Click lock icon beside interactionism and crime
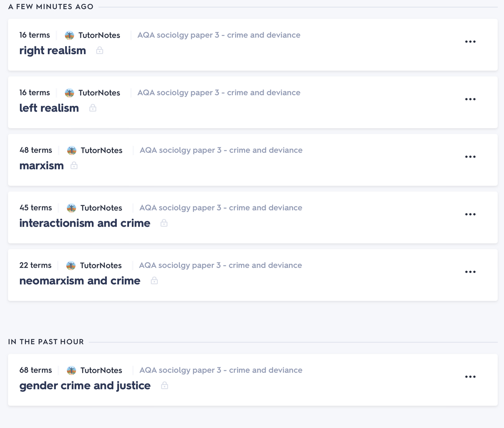The width and height of the screenshot is (504, 428). (x=164, y=223)
